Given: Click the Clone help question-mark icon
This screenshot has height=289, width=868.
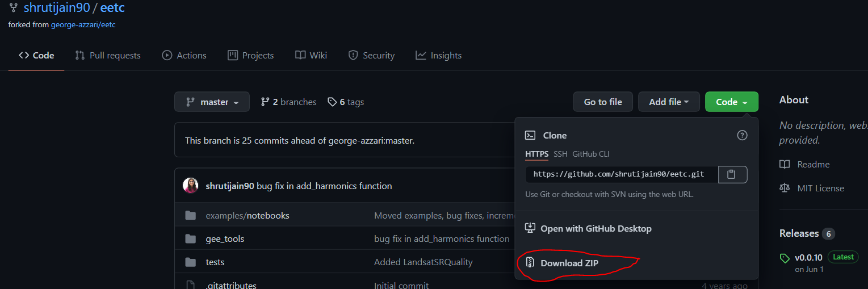Looking at the screenshot, I should pos(742,135).
